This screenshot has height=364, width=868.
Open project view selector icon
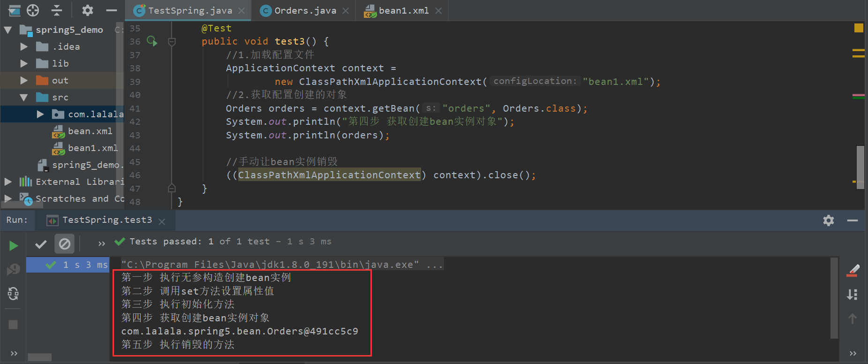point(14,10)
